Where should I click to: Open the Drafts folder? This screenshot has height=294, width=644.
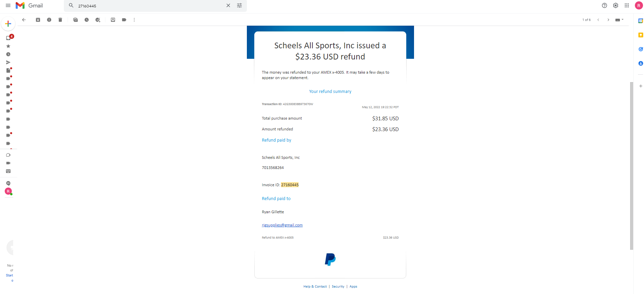[x=8, y=70]
